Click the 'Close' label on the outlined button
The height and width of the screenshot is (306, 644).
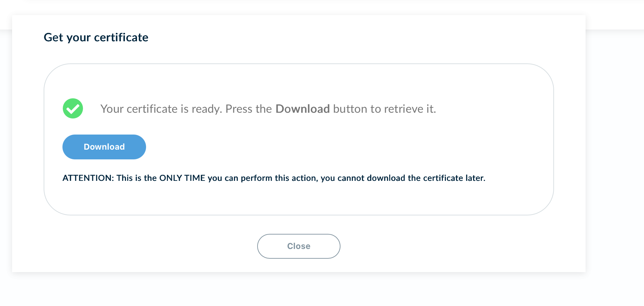coord(299,246)
